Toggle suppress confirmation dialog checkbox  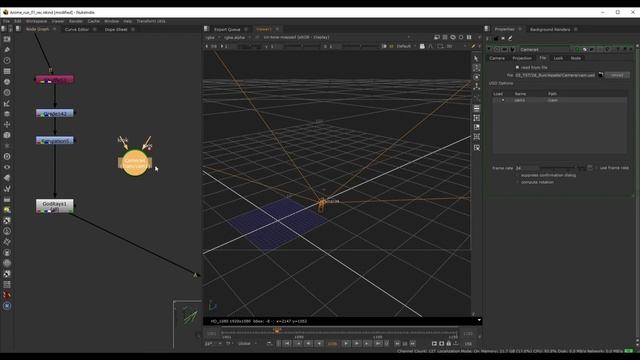click(518, 175)
